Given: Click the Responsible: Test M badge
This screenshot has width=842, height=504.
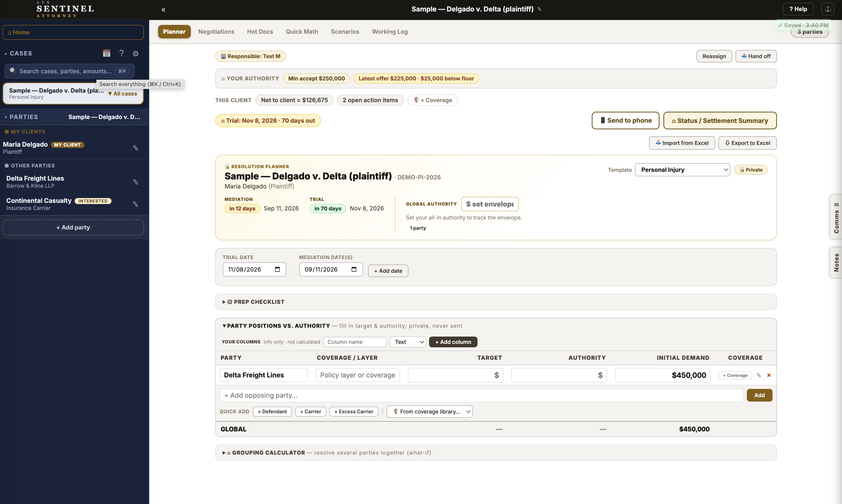Looking at the screenshot, I should coord(250,56).
